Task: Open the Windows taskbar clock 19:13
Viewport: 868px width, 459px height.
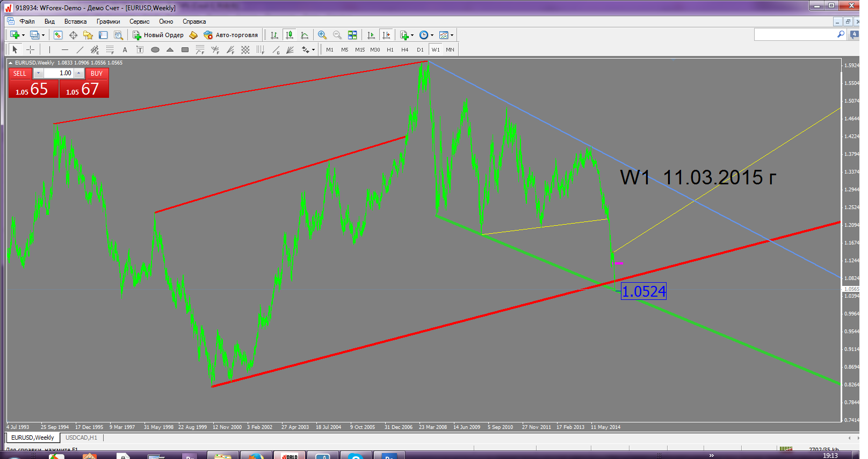Action: point(830,455)
